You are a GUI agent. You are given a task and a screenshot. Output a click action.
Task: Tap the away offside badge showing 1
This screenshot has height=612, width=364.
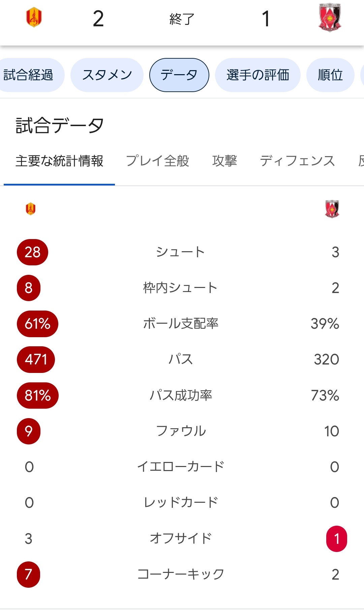click(336, 538)
